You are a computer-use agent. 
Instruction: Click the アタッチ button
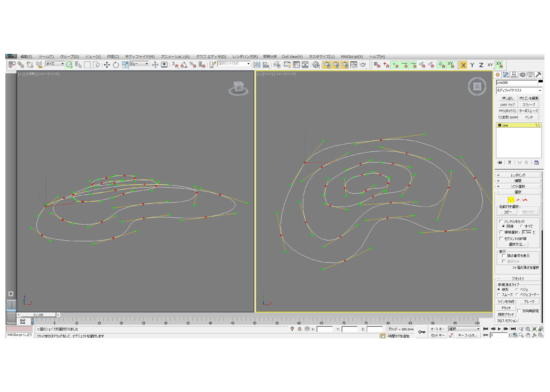[506, 308]
